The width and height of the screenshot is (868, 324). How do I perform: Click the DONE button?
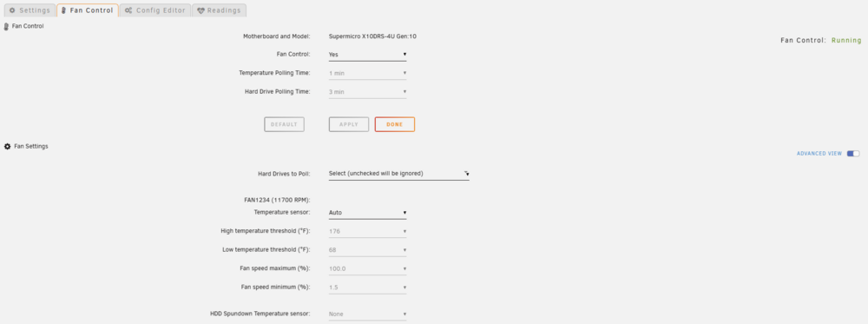point(395,124)
